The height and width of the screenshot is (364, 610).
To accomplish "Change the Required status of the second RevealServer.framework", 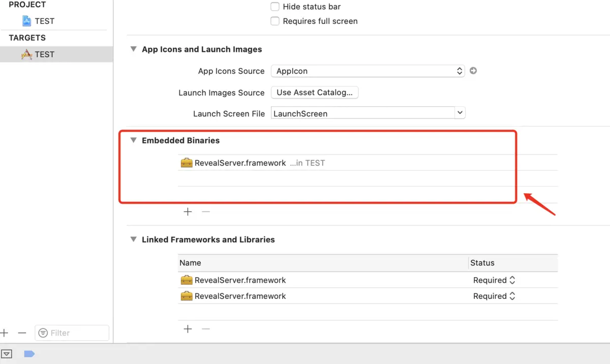I will click(494, 296).
